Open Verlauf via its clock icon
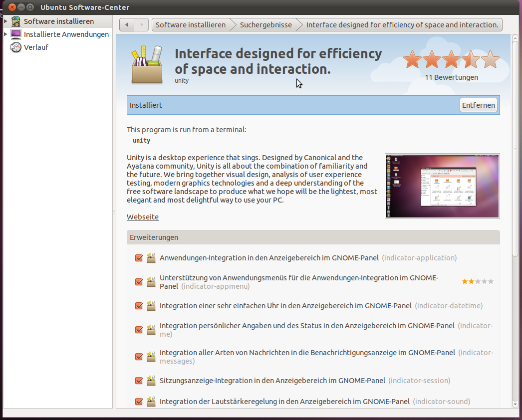This screenshot has width=522, height=420. tap(14, 47)
